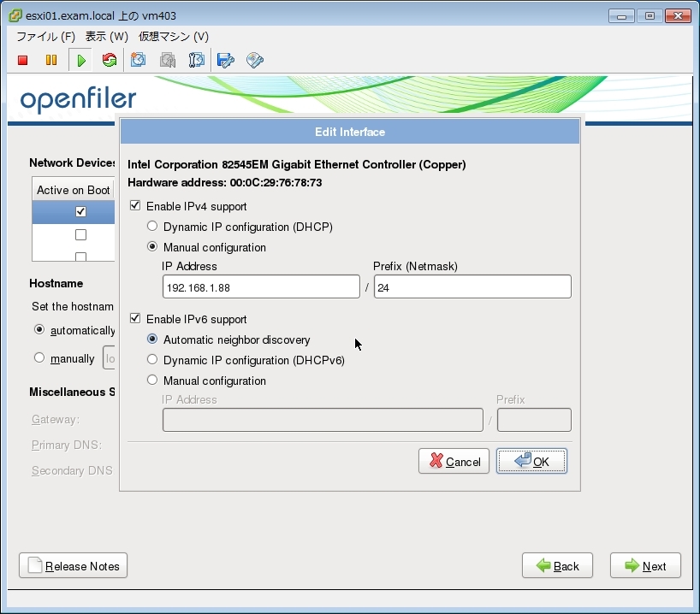Click the Next button
700x614 pixels.
pyautogui.click(x=645, y=565)
